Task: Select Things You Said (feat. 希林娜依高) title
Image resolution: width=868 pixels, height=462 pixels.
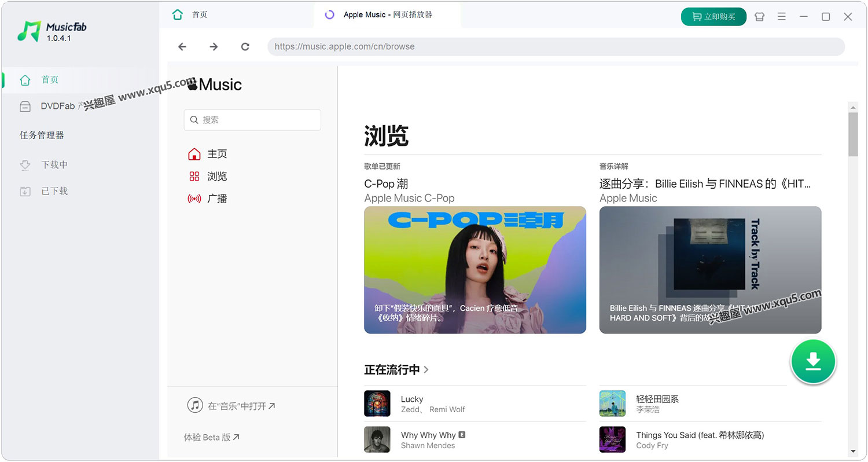Action: 700,435
